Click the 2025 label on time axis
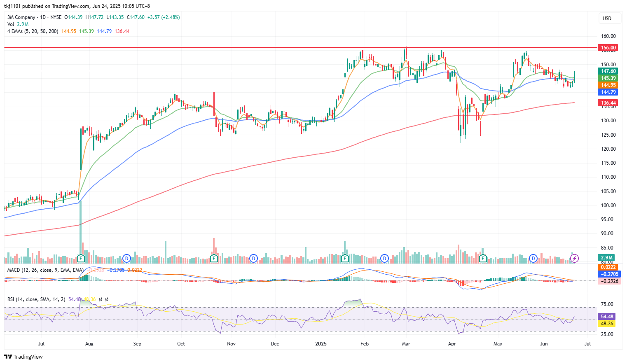Screen dimensions: 627x364 (x=321, y=344)
